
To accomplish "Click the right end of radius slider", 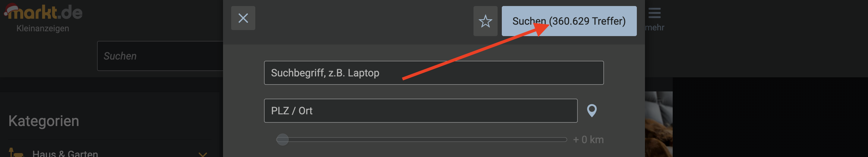I will click(x=565, y=140).
